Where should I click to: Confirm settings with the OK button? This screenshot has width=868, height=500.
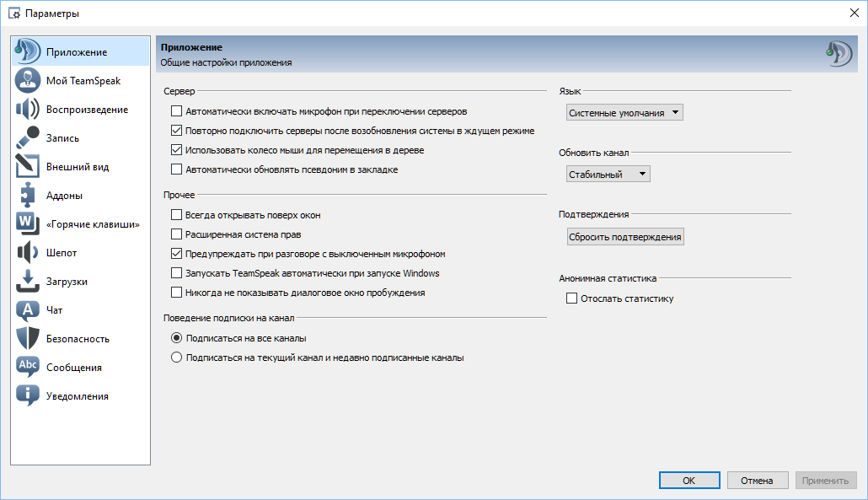tap(689, 481)
